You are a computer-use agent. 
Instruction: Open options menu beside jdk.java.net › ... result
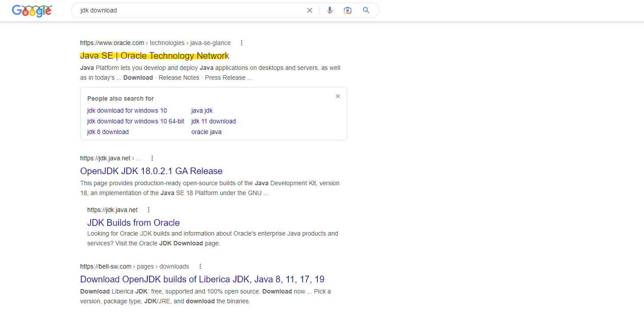click(x=152, y=158)
